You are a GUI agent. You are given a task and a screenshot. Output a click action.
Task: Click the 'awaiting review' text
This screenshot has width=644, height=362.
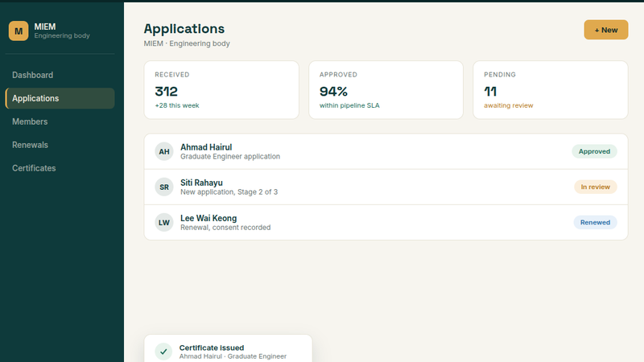pyautogui.click(x=509, y=105)
